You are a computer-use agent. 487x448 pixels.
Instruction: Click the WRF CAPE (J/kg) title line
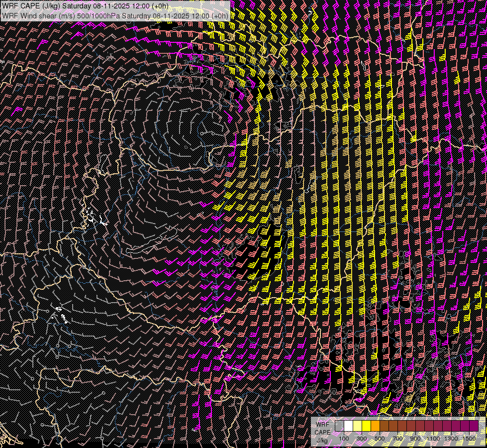(85, 6)
